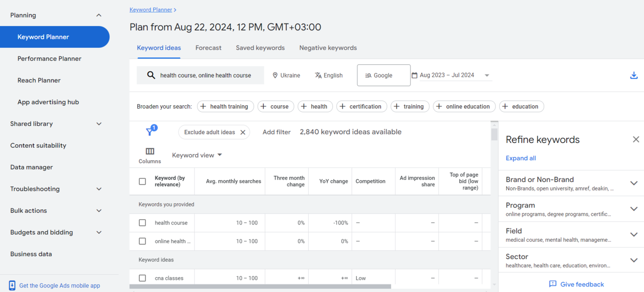Viewport: 644px width, 292px height.
Task: Expand the Shared library section
Action: [x=99, y=124]
